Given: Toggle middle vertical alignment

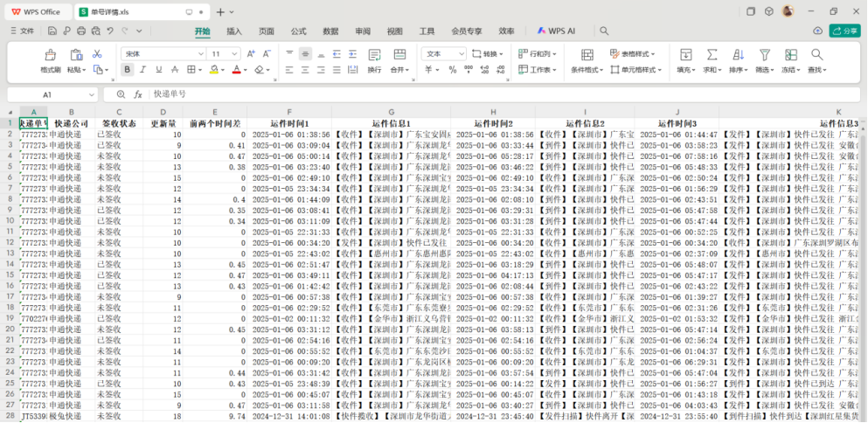Looking at the screenshot, I should tap(305, 53).
